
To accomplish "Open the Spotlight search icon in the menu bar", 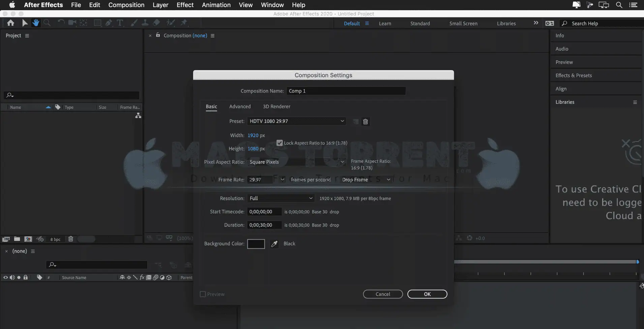I will click(619, 5).
